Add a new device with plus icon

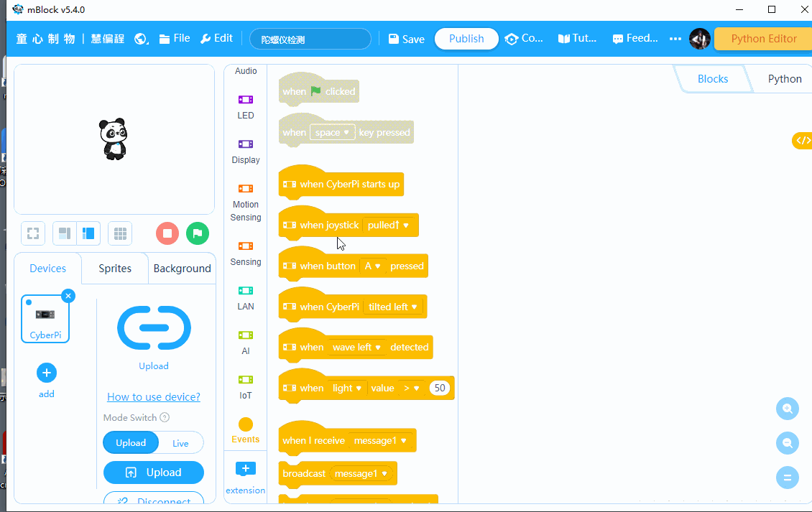[x=47, y=373]
